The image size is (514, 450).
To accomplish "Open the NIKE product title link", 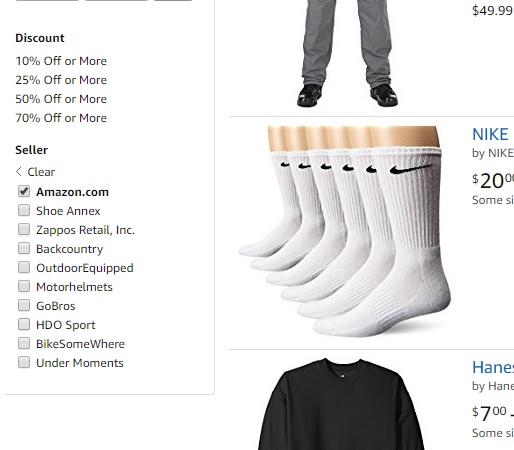I will (x=490, y=135).
